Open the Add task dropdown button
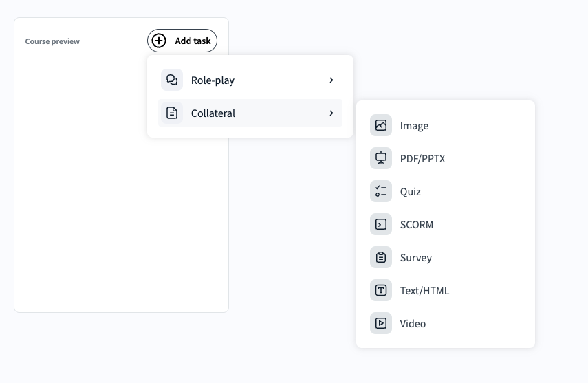Viewport: 588px width, 383px height. coord(182,41)
